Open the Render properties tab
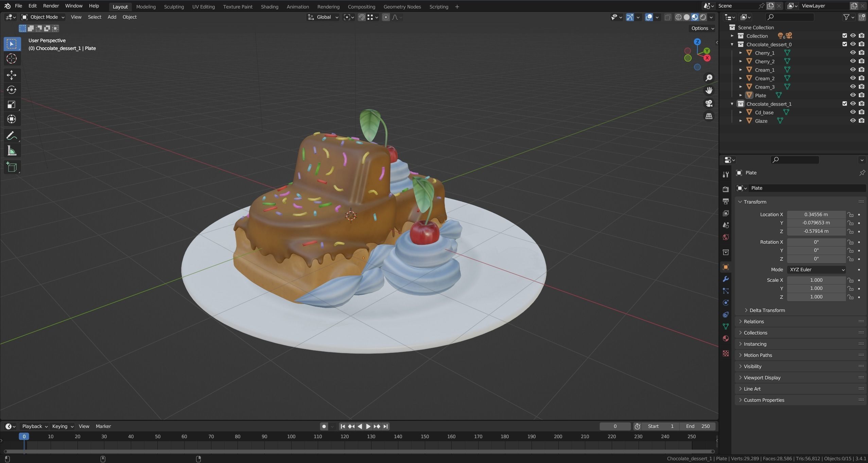 point(726,189)
